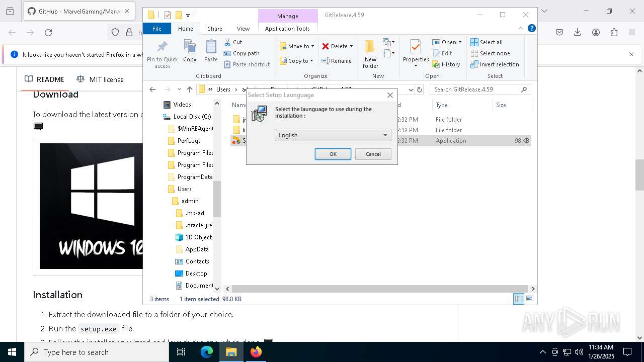This screenshot has height=362, width=644.
Task: Open Firefox application menu hamburger
Action: 632,33
